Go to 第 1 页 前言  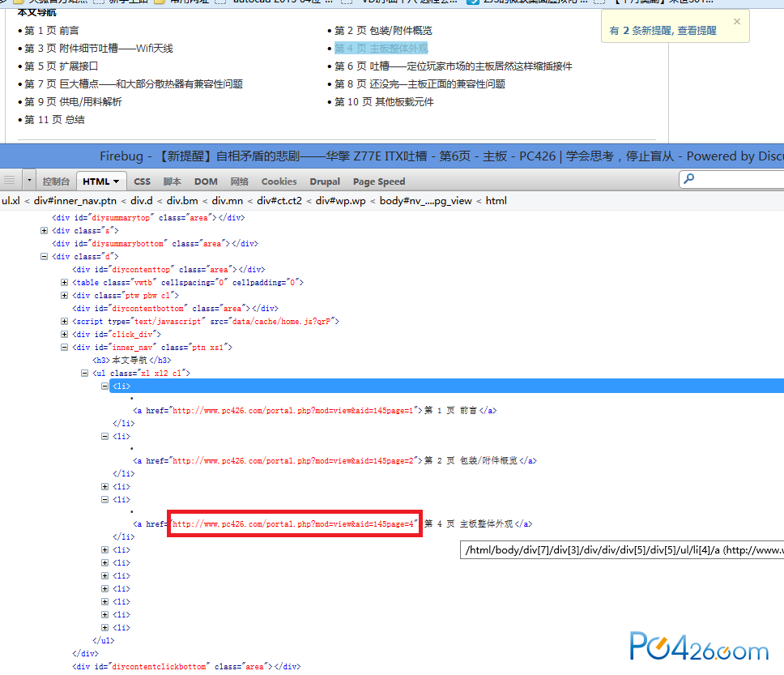[52, 31]
